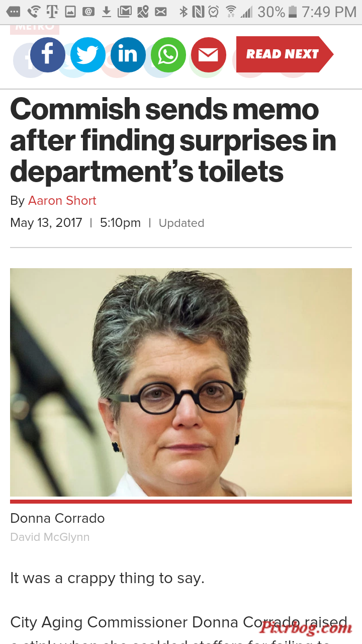Tap the alarm clock status icon
This screenshot has width=362, height=644.
[x=214, y=12]
